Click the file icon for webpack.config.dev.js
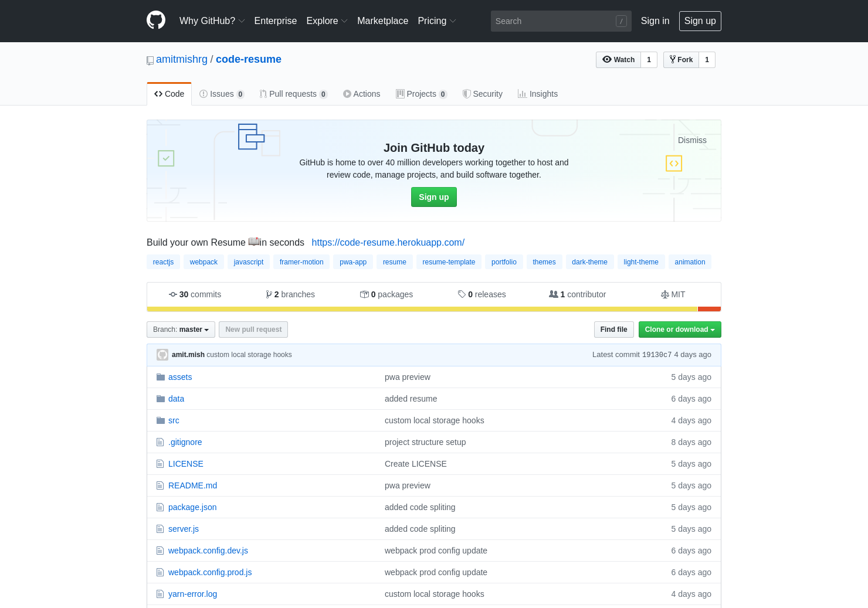Viewport: 868px width, 608px height. click(x=160, y=551)
